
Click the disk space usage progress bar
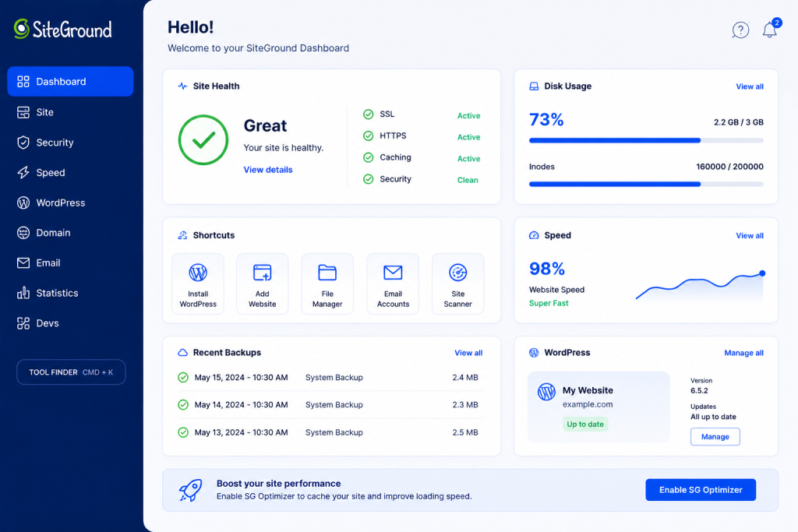point(646,140)
